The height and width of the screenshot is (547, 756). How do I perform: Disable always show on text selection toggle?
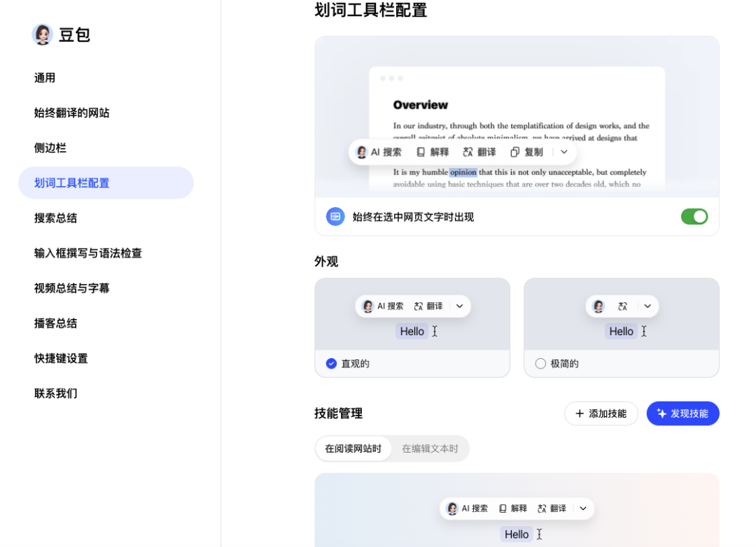tap(694, 217)
